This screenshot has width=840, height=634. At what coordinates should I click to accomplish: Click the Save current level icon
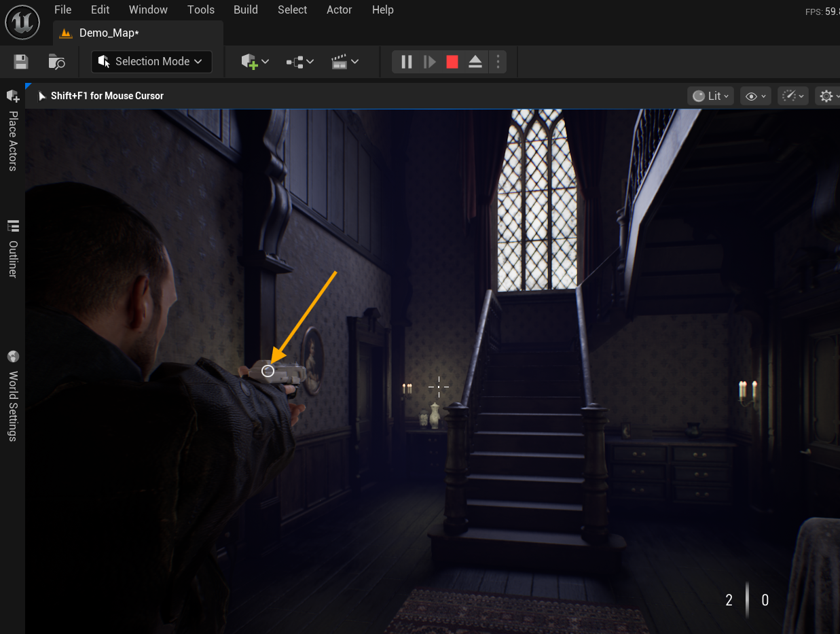point(21,62)
